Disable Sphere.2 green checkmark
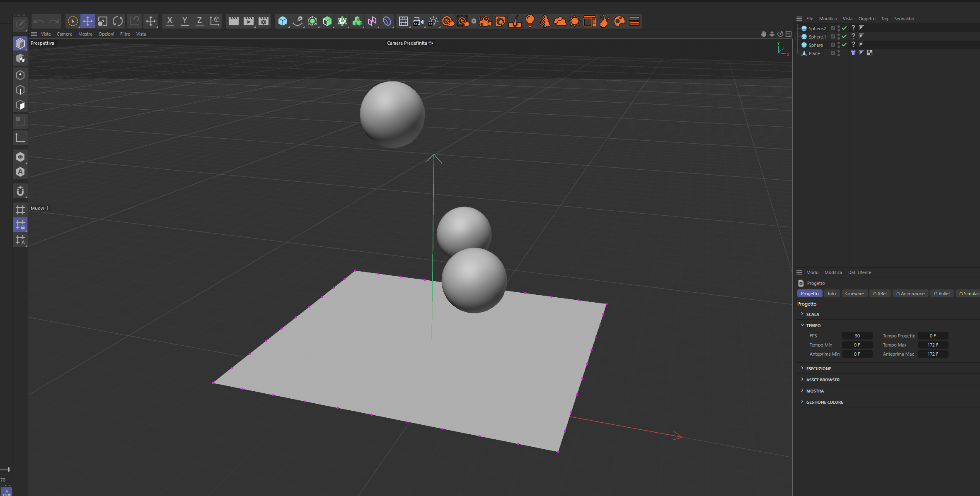 [844, 28]
